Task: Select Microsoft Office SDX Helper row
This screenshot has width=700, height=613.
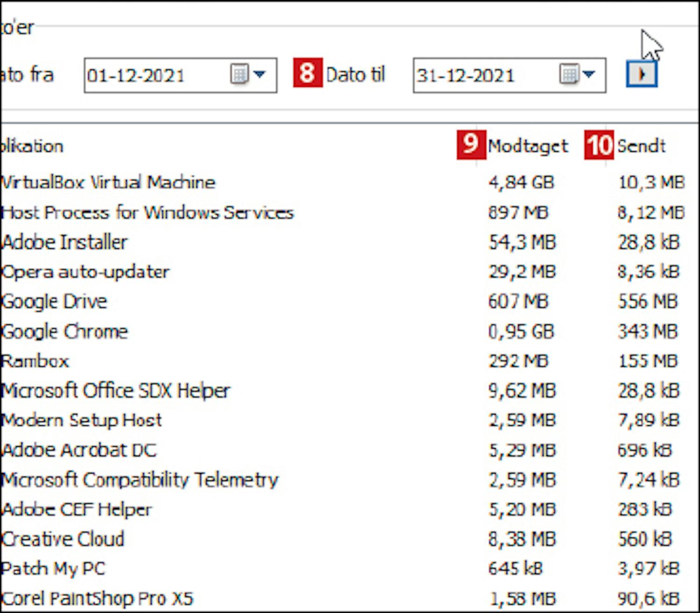Action: [116, 391]
